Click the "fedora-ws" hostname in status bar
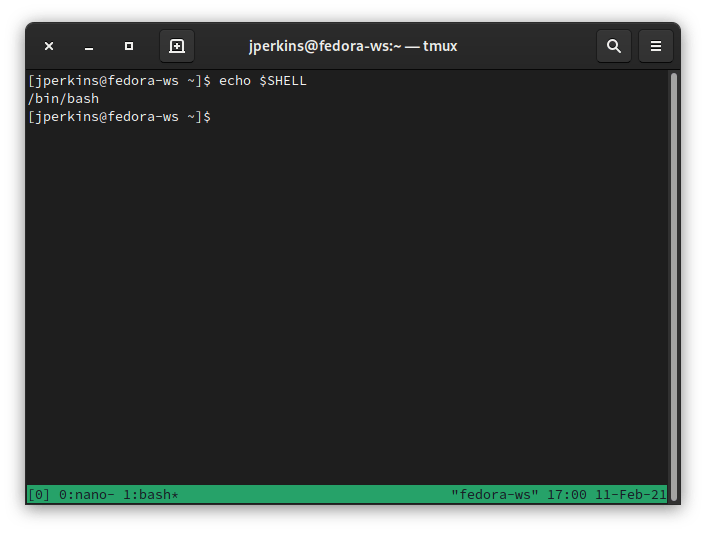Screen dimensions: 706x533 click(x=495, y=495)
